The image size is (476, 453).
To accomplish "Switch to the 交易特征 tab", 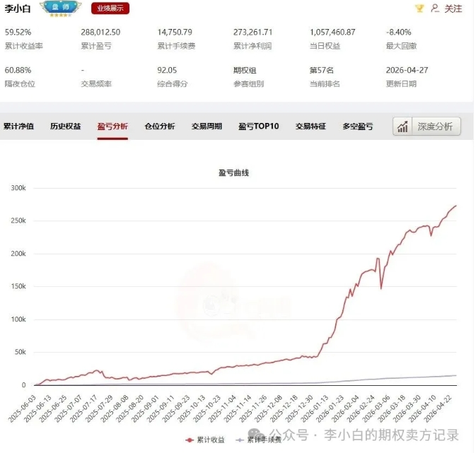I will coord(310,127).
